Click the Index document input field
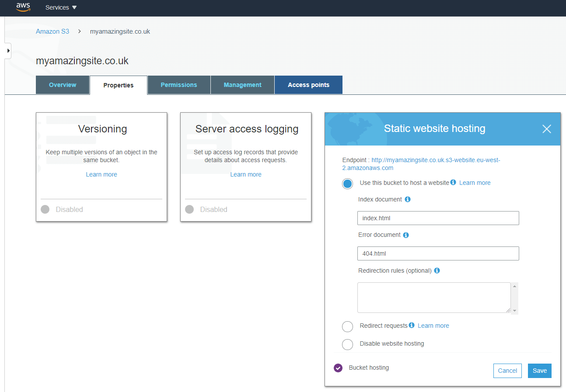The image size is (566, 392). tap(438, 218)
